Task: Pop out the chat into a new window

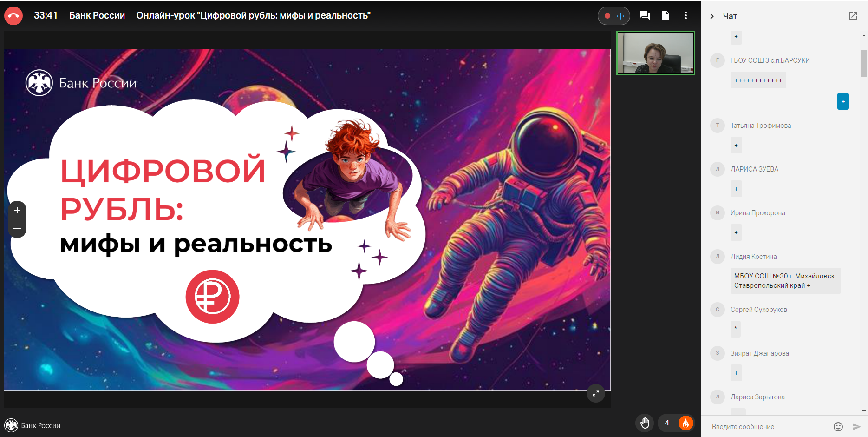Action: [x=853, y=16]
